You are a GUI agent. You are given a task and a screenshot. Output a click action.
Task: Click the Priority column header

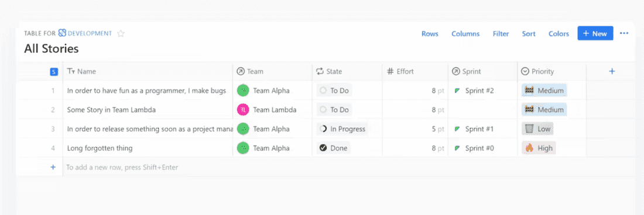tap(552, 71)
